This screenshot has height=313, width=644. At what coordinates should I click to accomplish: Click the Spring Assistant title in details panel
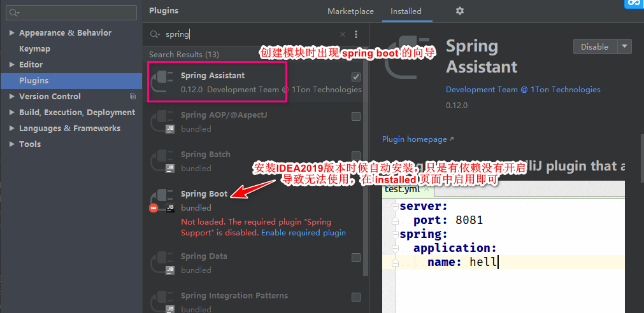[482, 56]
